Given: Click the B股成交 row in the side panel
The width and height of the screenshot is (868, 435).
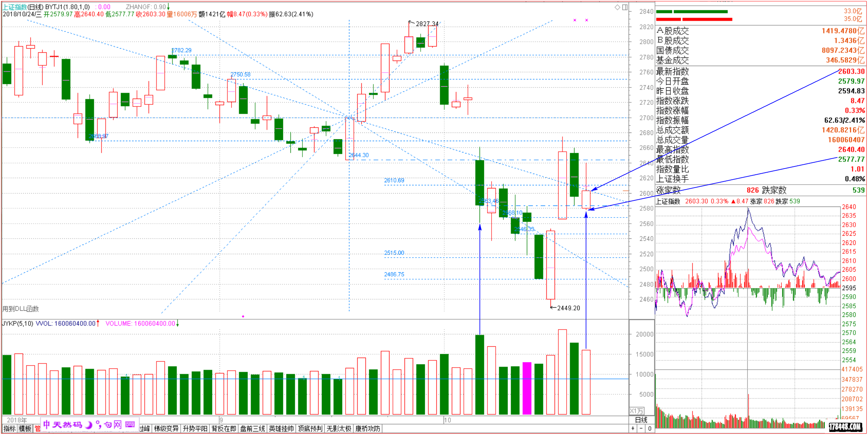Looking at the screenshot, I should 760,40.
